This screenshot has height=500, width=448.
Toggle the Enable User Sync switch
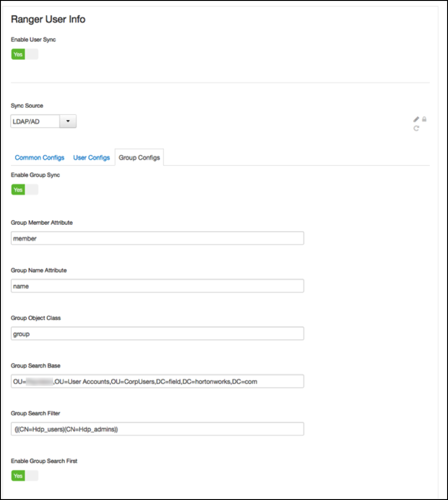(25, 54)
